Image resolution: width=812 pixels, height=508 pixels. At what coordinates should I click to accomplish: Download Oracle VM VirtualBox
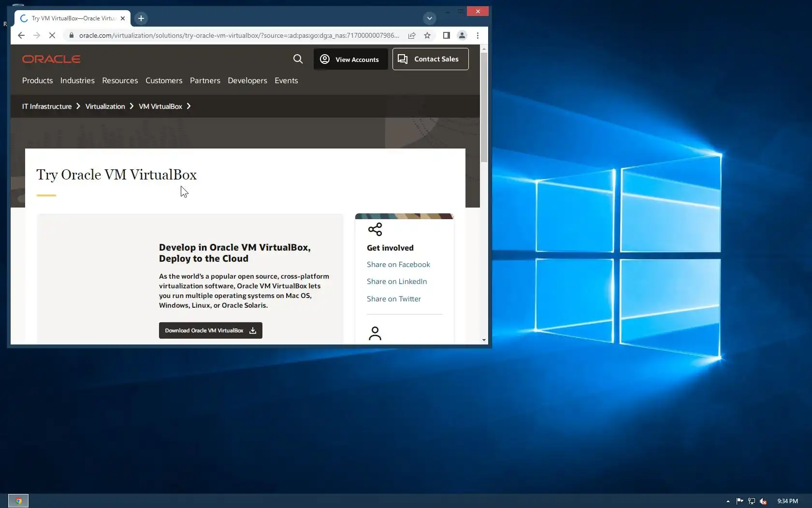pos(211,330)
